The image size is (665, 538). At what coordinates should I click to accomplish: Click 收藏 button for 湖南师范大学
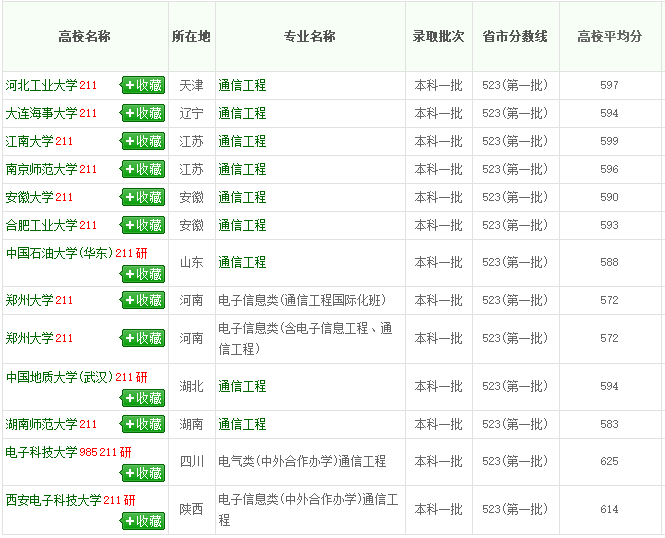click(142, 424)
